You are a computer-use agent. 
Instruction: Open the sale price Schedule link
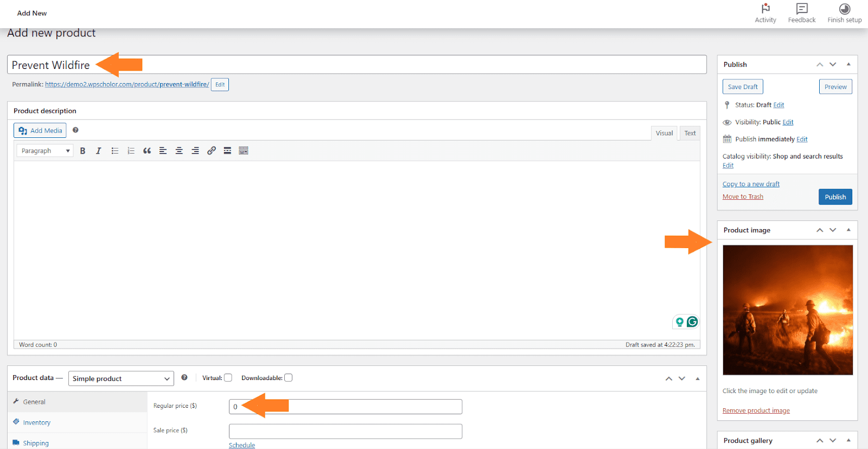point(241,445)
